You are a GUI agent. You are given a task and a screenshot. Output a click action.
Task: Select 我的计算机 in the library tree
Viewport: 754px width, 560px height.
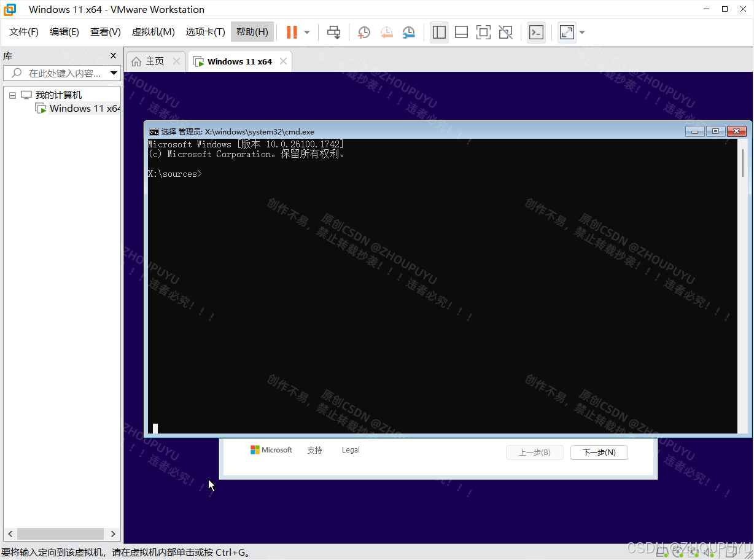58,95
